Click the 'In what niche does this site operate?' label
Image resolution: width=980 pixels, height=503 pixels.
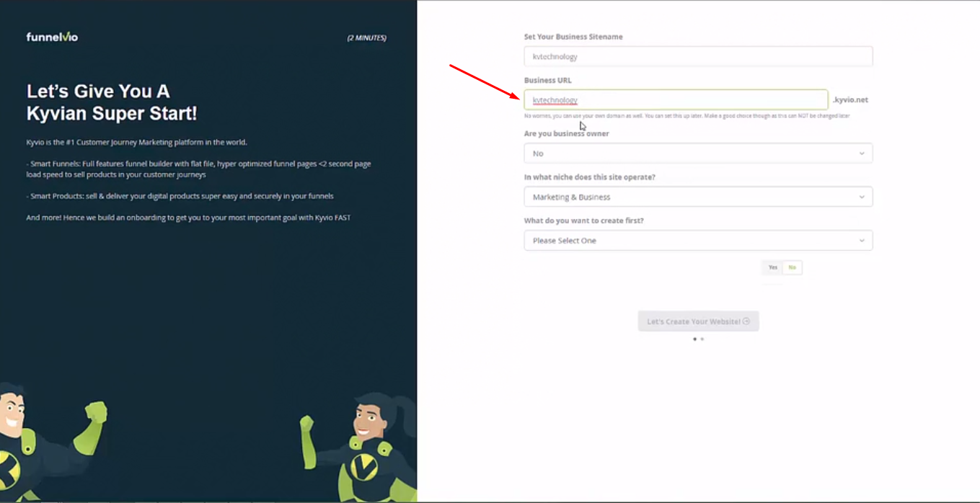[x=589, y=177]
